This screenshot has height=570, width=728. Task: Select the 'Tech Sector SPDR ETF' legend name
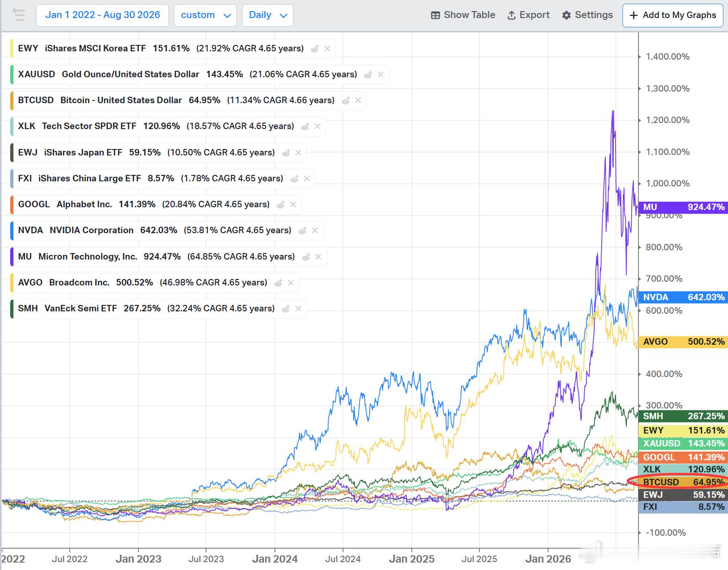coord(89,126)
